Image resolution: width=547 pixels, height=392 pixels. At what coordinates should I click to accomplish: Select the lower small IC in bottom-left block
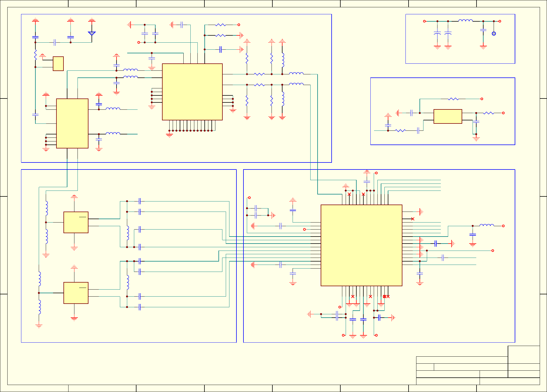click(x=76, y=293)
